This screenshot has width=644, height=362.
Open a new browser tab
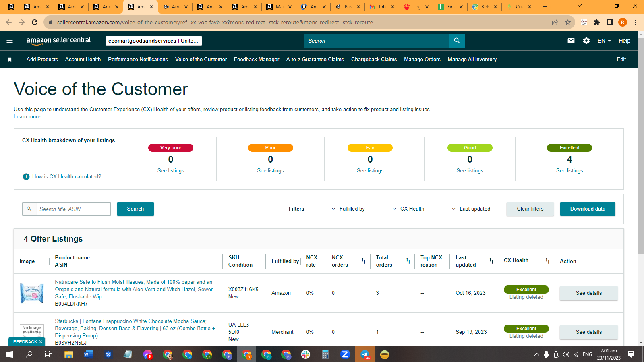pyautogui.click(x=545, y=7)
